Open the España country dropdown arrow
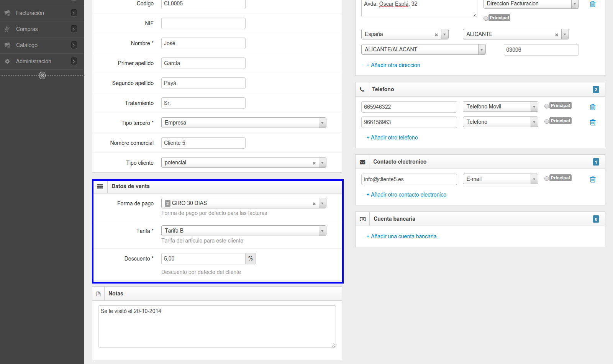613x364 pixels. [x=445, y=34]
